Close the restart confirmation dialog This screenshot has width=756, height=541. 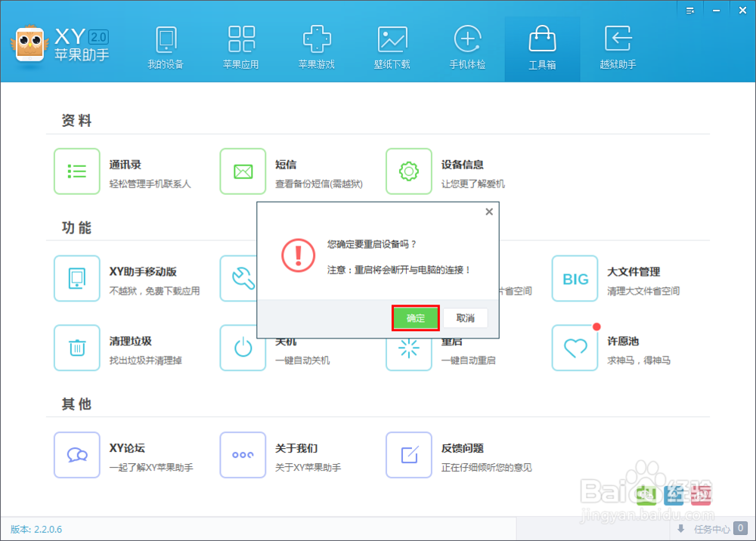(489, 212)
